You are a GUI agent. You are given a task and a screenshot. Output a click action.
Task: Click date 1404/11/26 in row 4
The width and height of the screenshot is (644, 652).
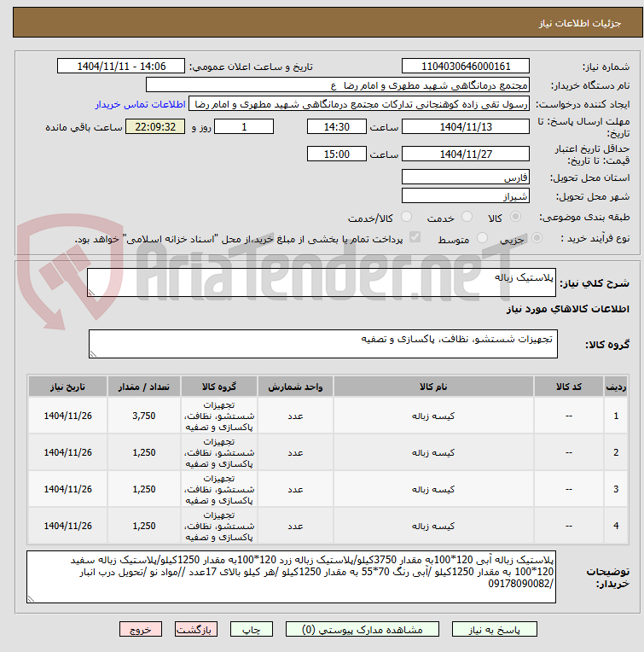pyautogui.click(x=67, y=526)
